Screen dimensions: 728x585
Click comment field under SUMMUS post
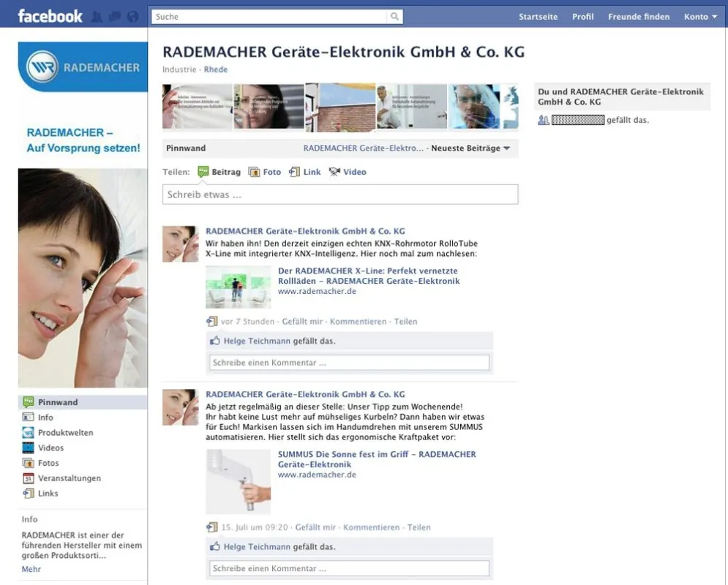click(349, 568)
